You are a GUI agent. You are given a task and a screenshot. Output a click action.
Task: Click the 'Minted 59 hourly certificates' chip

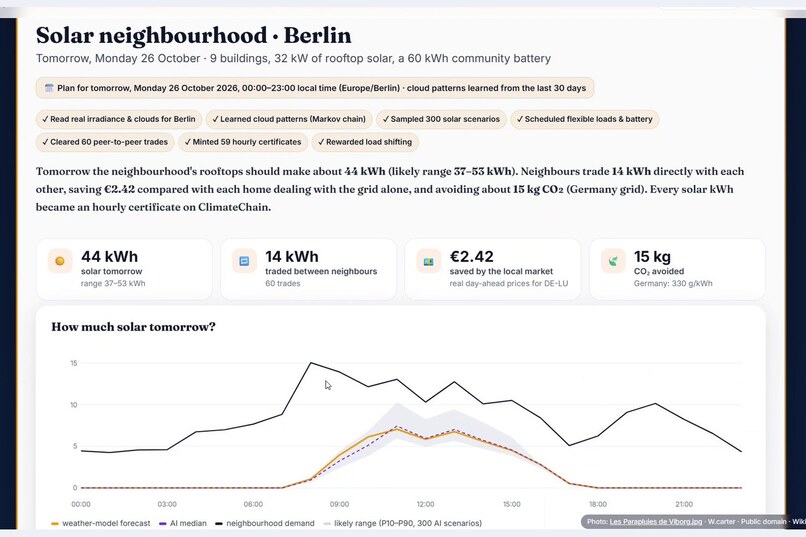[243, 142]
